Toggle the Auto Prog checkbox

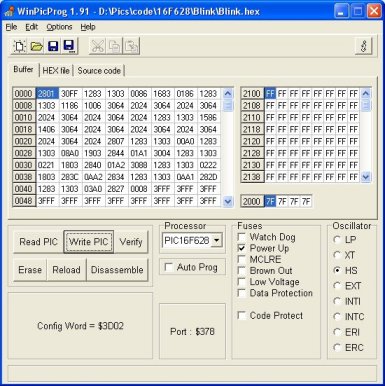pyautogui.click(x=169, y=267)
